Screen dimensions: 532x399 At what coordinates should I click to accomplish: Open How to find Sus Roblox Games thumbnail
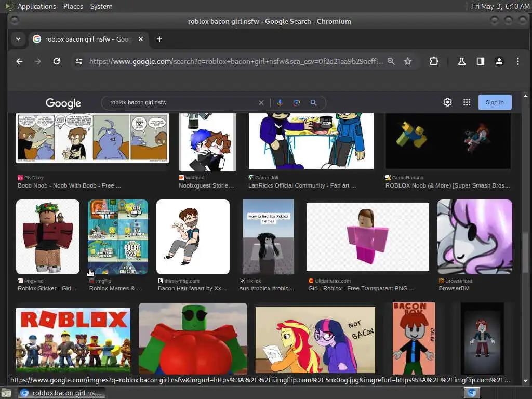click(x=268, y=237)
